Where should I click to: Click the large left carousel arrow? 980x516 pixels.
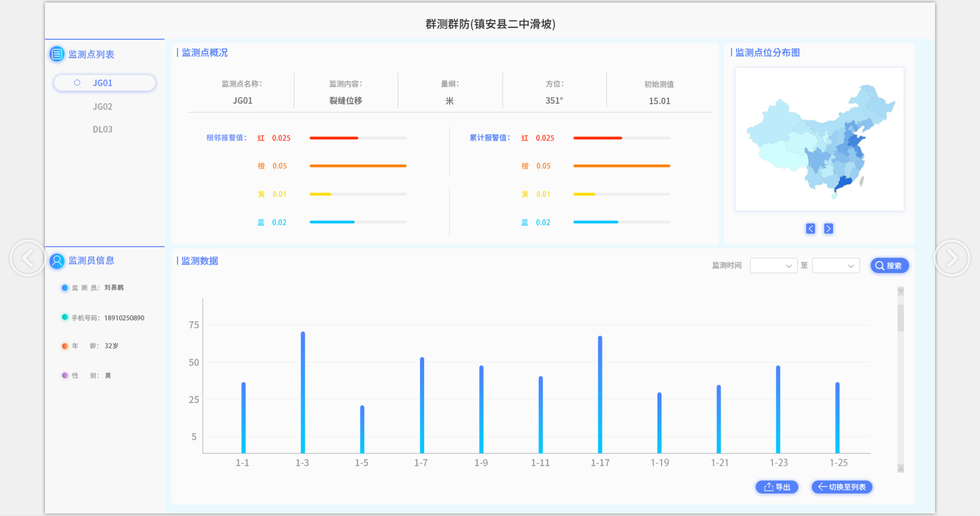coord(28,258)
